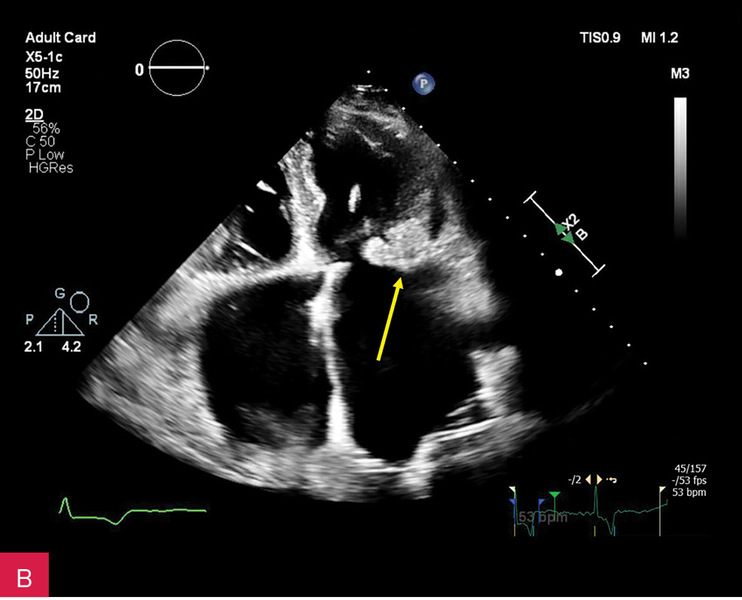Click the X2 zoom focus marker

point(568,229)
